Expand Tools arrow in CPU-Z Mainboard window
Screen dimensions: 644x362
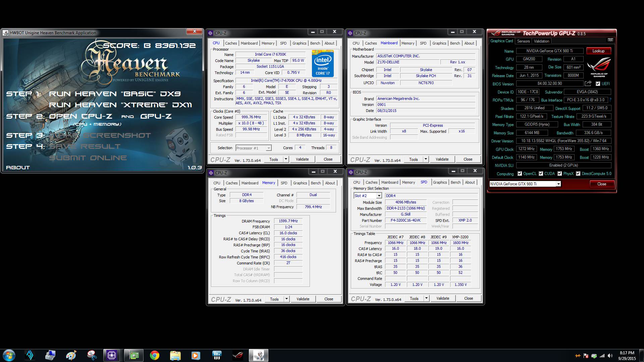pos(426,159)
